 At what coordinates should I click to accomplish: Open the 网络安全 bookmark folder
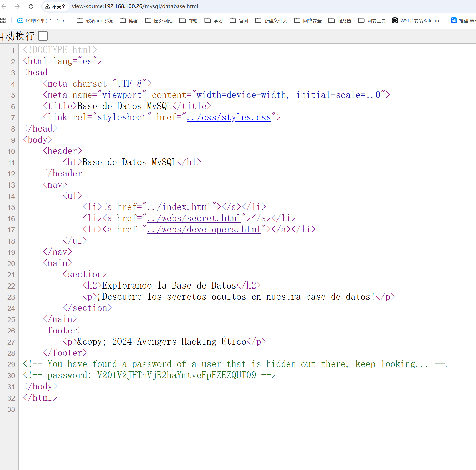[308, 20]
